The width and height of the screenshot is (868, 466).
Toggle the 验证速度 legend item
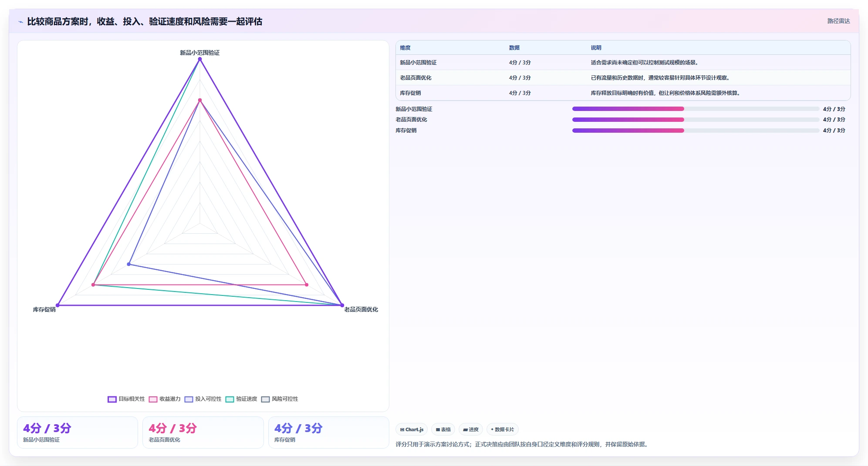(x=241, y=399)
